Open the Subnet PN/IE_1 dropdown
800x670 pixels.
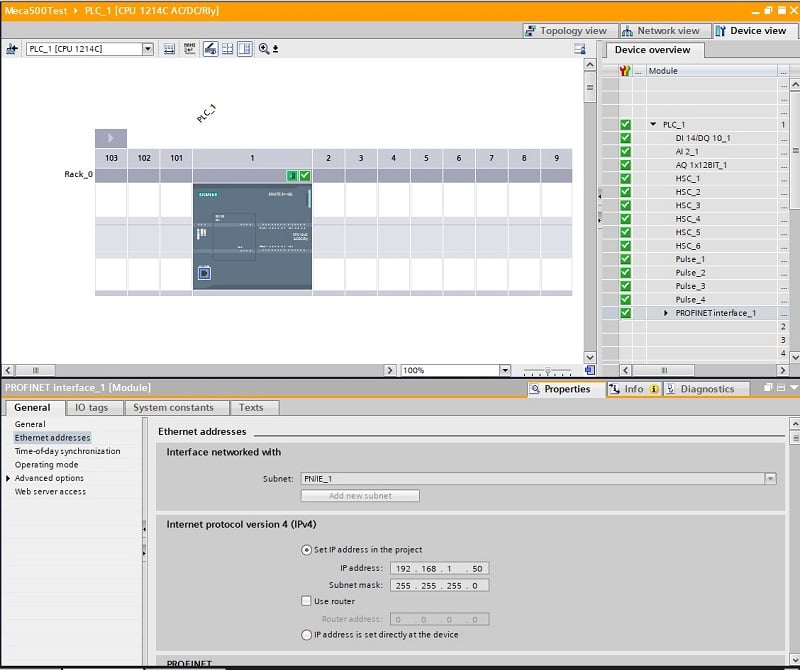770,479
